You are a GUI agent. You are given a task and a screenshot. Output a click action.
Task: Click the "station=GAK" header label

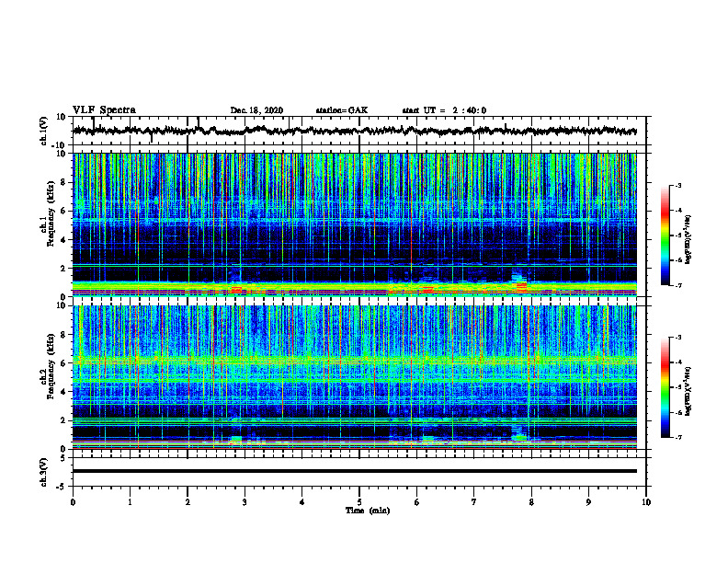[342, 110]
